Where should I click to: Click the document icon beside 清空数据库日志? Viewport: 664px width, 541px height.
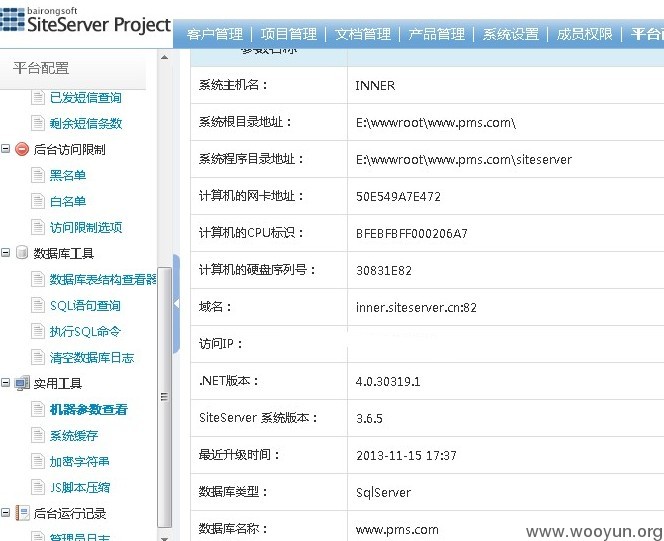pyautogui.click(x=38, y=357)
